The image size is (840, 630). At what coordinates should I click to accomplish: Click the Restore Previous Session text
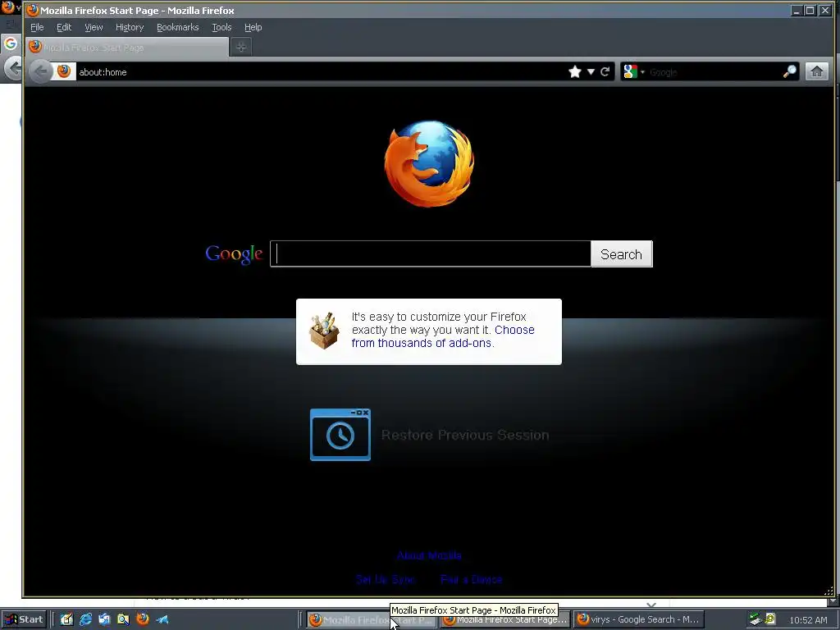click(x=465, y=435)
